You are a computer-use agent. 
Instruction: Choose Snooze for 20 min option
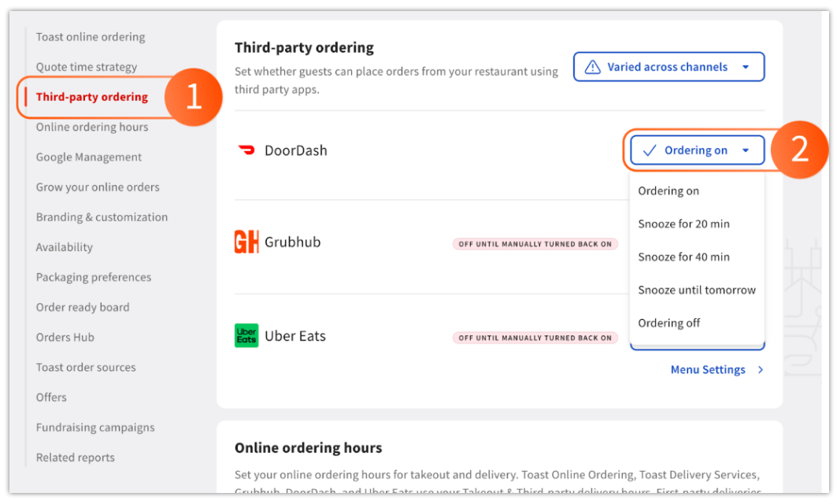point(683,224)
